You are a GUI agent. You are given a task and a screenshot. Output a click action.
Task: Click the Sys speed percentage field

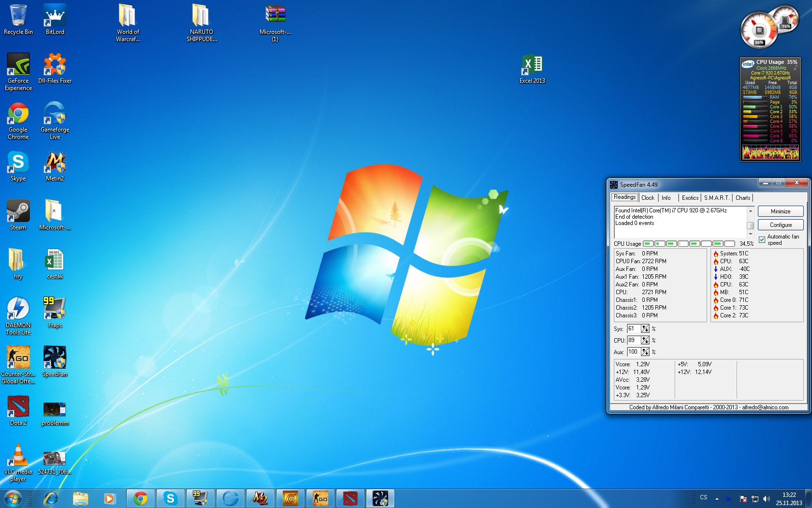point(634,329)
